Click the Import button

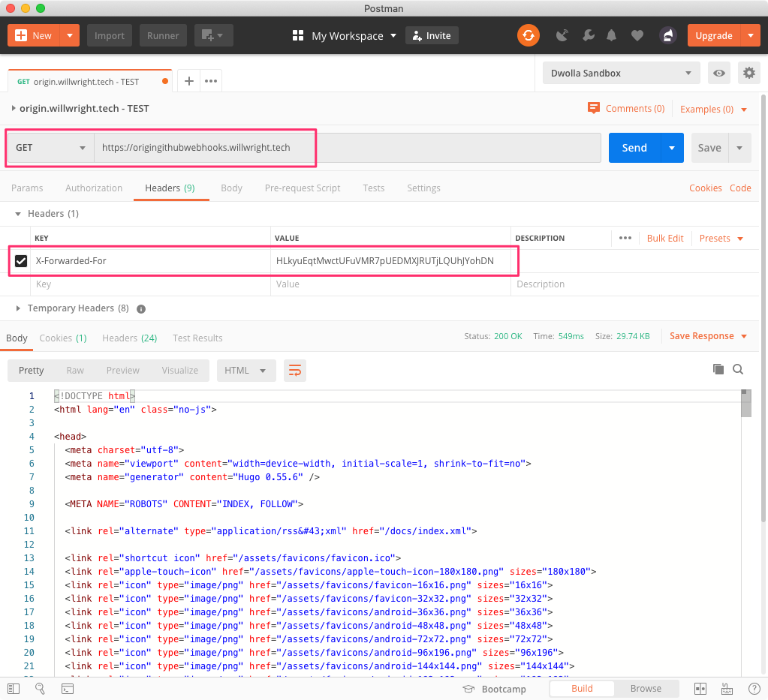[x=109, y=36]
